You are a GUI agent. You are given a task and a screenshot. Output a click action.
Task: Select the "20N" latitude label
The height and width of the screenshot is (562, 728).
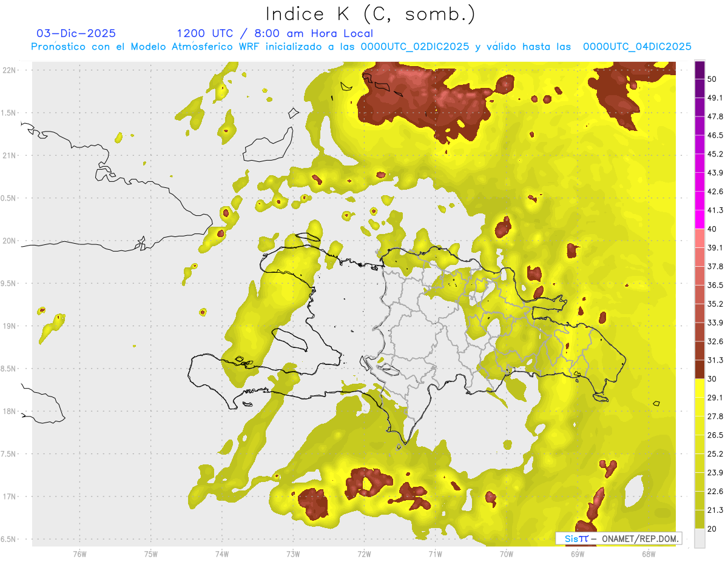[8, 241]
